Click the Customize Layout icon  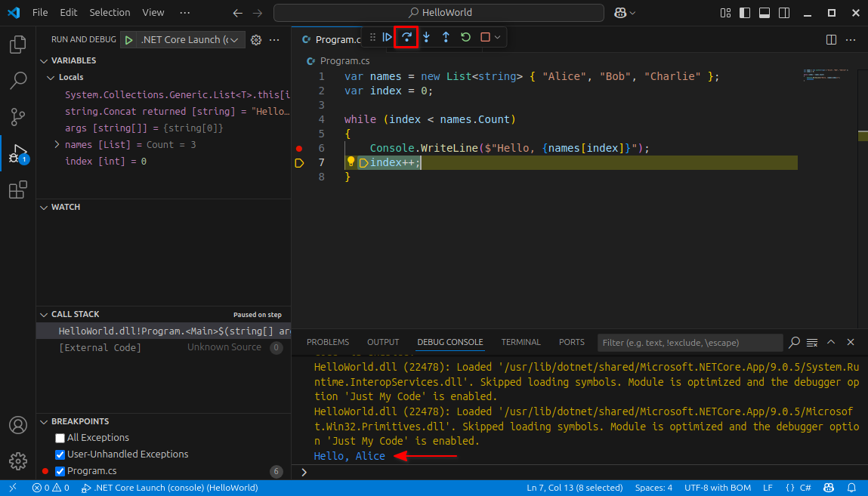(725, 13)
